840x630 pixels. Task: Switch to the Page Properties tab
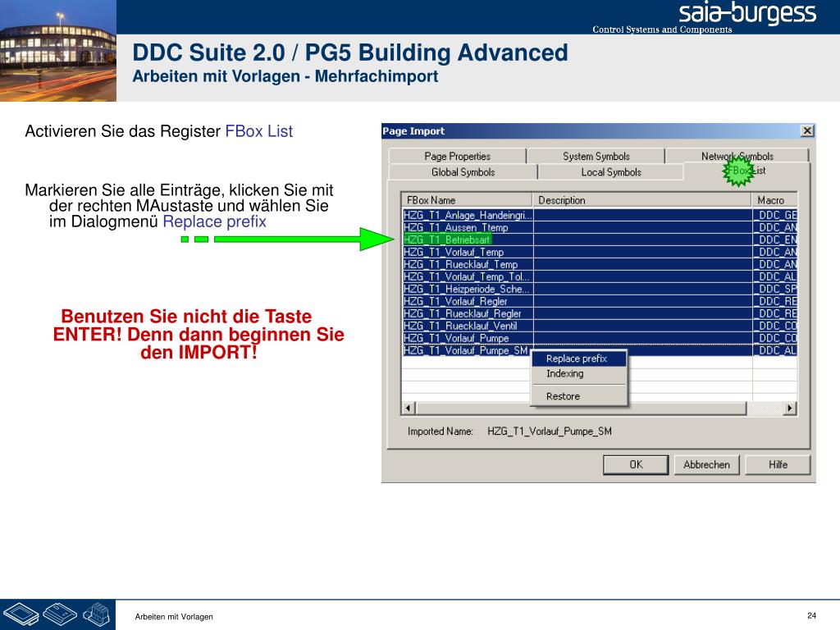(x=457, y=156)
